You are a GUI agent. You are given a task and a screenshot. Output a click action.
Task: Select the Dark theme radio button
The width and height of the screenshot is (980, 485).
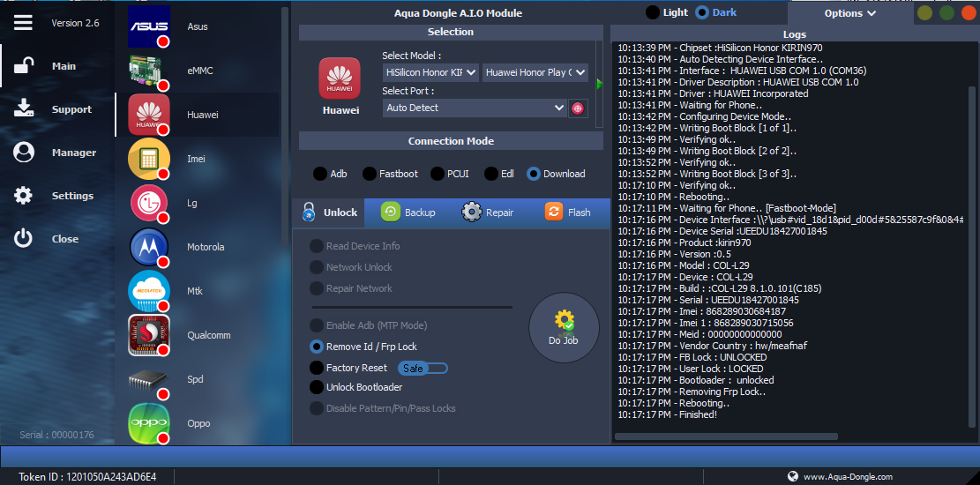pos(702,12)
